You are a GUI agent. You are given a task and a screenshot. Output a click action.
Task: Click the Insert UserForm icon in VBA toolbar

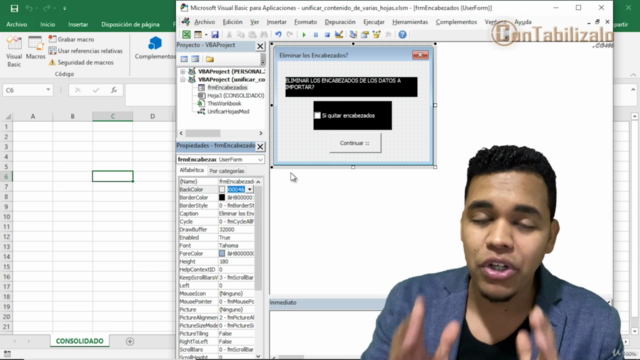(198, 35)
